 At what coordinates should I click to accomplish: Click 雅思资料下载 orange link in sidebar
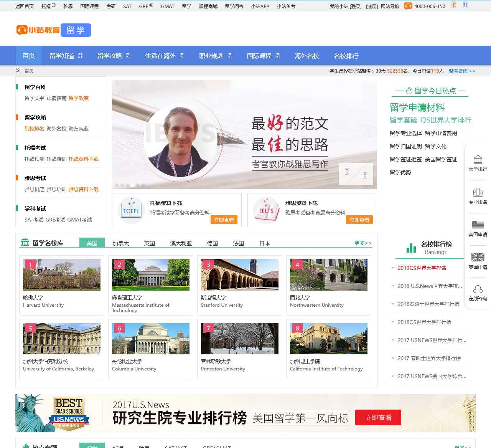tap(84, 189)
